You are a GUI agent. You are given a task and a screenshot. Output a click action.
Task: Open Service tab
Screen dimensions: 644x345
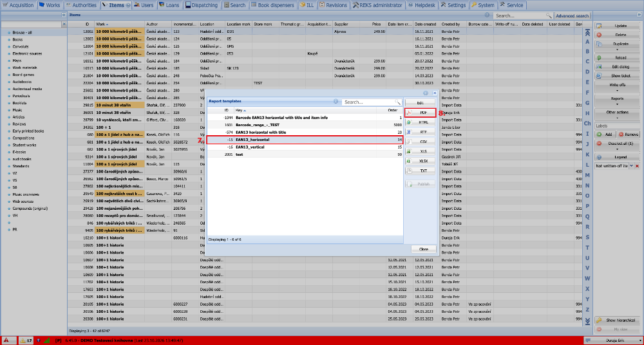point(512,5)
